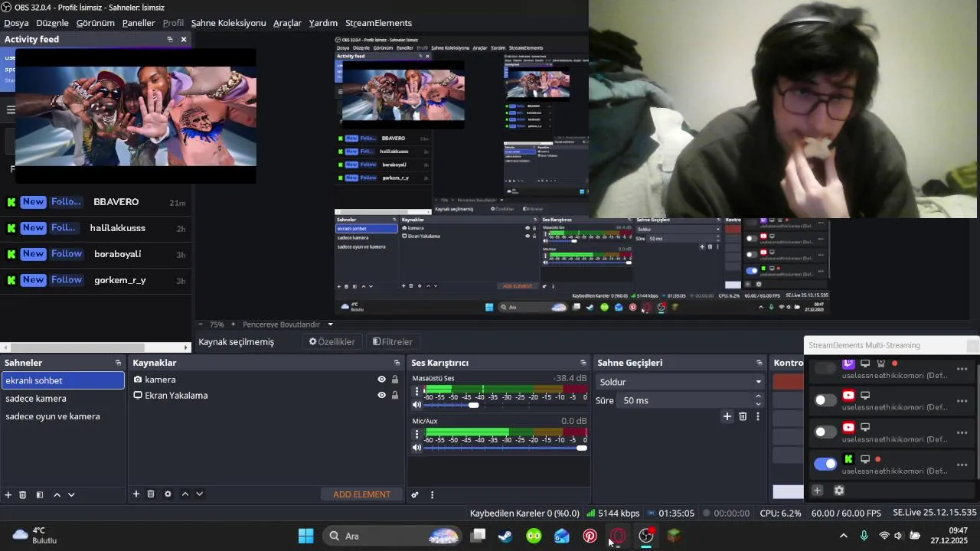Remove the selected source with the Kaynaklar trash icon
This screenshot has height=551, width=980.
pos(151,494)
